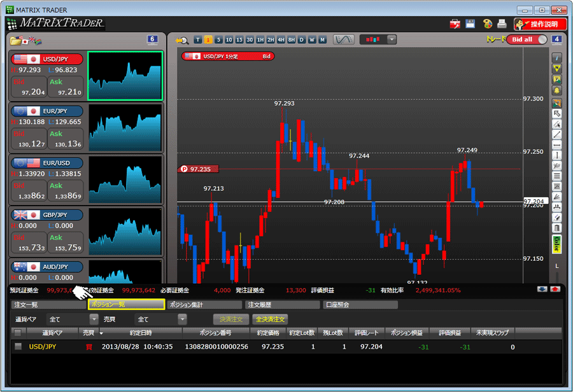Select the EUR/JPY currency pair label

point(47,111)
